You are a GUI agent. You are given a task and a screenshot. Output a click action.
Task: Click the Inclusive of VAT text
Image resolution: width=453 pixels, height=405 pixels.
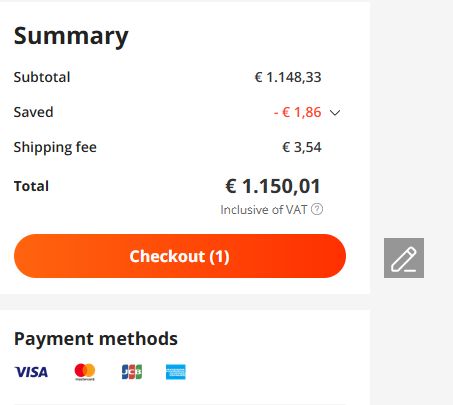coord(264,210)
